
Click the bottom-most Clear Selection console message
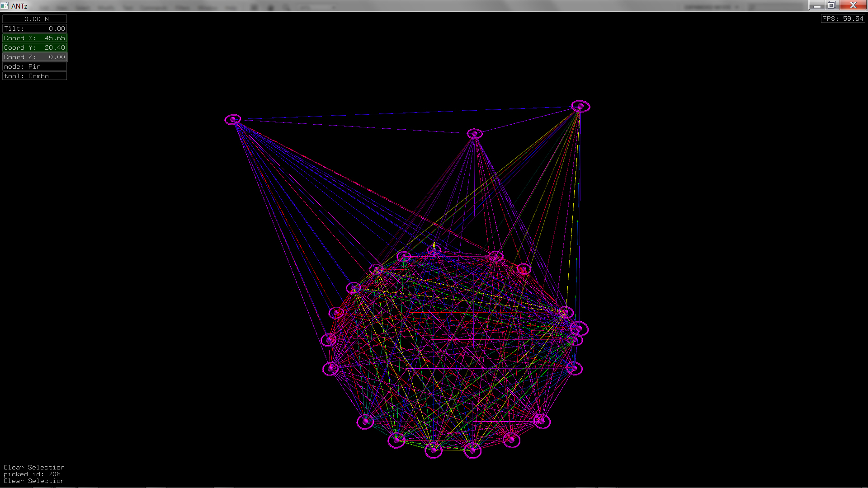34,481
